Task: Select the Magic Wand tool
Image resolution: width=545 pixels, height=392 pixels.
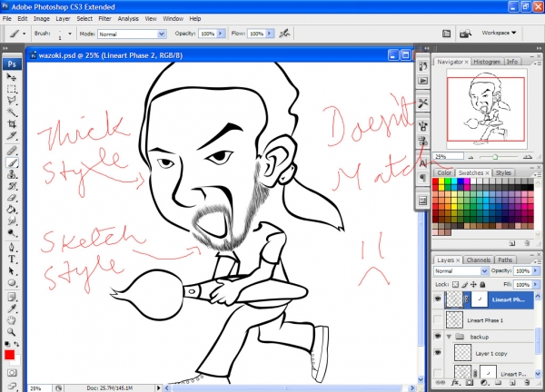Action: (12, 113)
